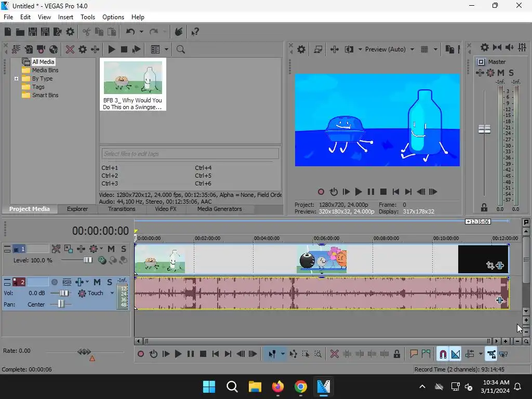
Task: Open Windows Start menu
Action: coord(209,387)
